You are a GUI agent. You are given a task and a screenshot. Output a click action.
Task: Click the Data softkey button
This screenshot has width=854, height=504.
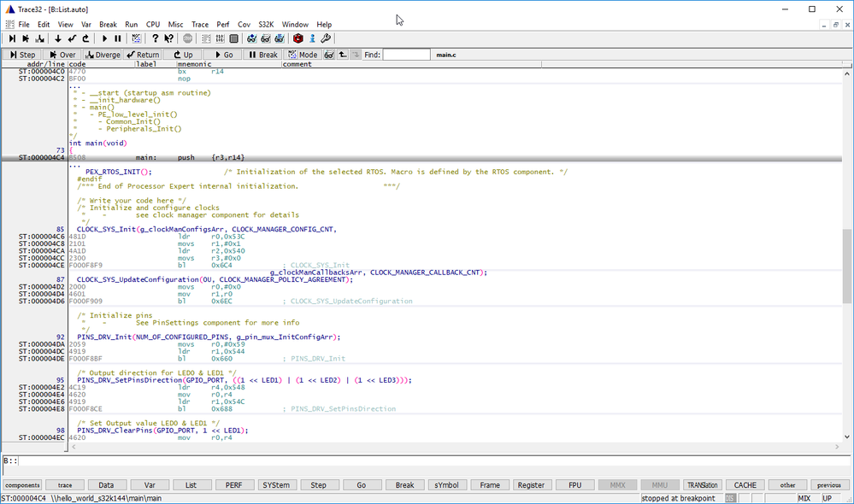[x=106, y=485]
